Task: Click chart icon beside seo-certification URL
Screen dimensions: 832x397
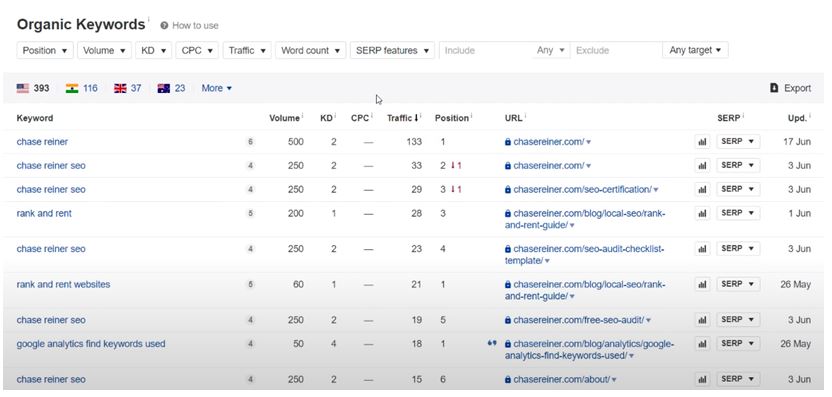Action: [702, 189]
